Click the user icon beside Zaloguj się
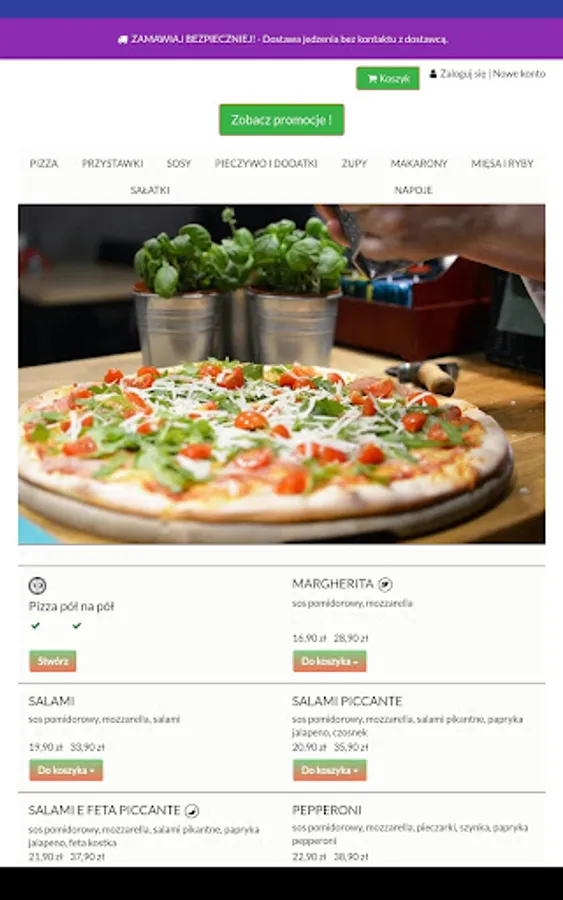Screen dimensions: 563x900 point(433,74)
